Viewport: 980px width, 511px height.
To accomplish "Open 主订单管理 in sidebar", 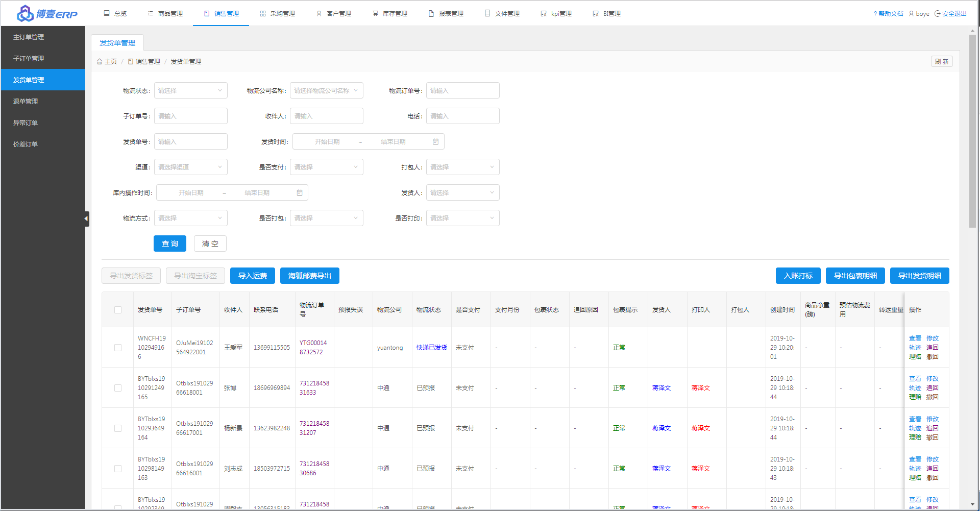I will 43,37.
